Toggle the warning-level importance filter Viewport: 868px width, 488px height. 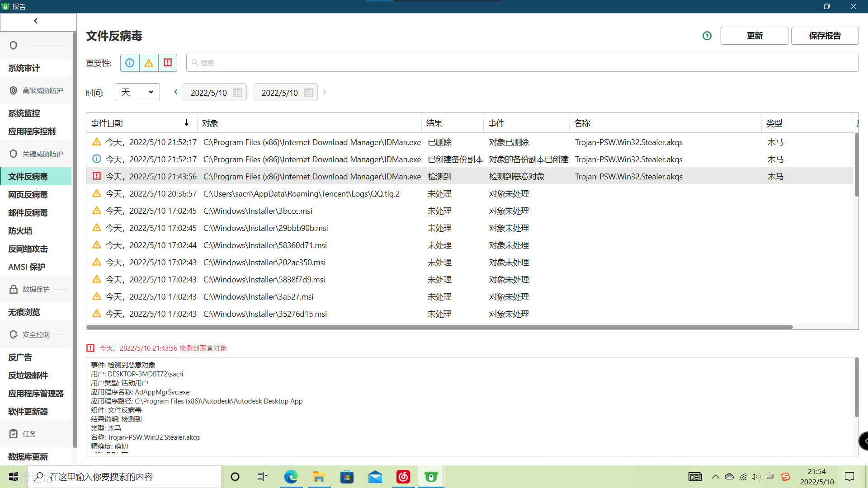tap(149, 63)
